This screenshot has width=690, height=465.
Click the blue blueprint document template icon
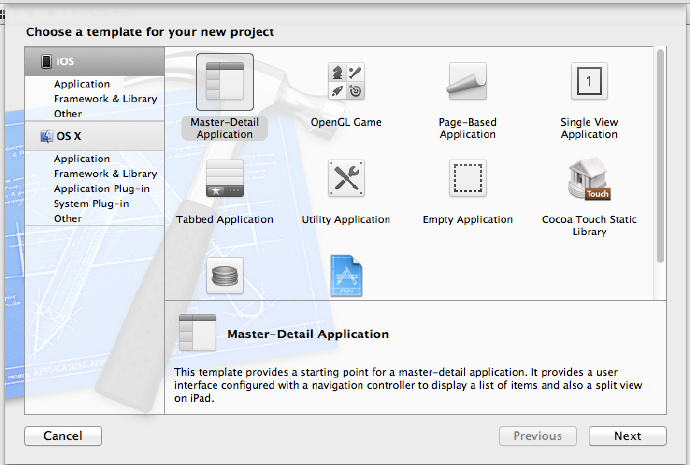[346, 276]
